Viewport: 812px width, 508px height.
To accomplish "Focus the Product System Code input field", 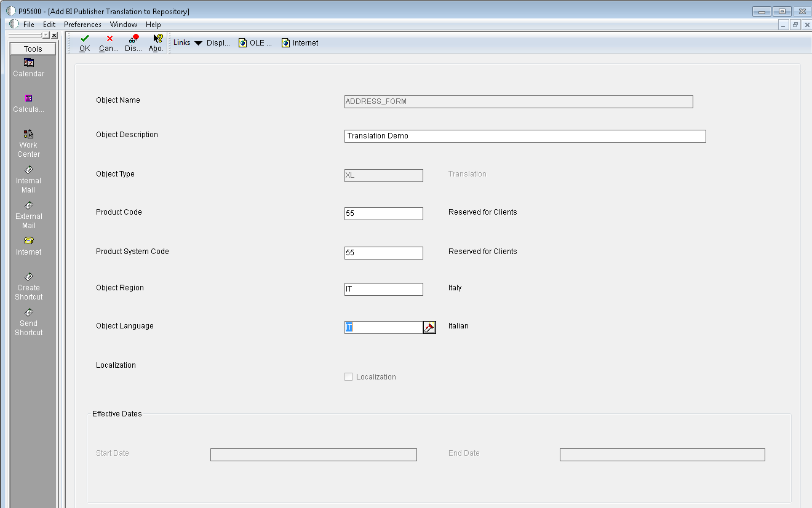I will click(384, 253).
